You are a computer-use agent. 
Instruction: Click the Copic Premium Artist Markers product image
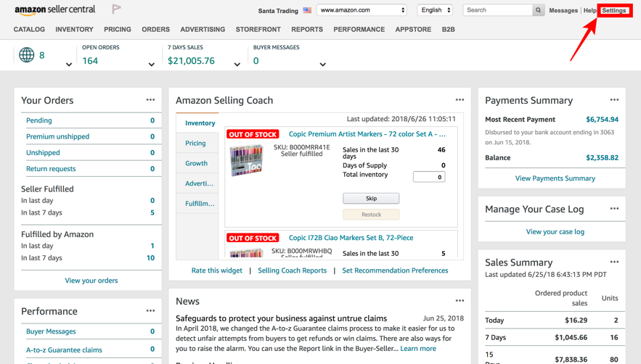(246, 160)
